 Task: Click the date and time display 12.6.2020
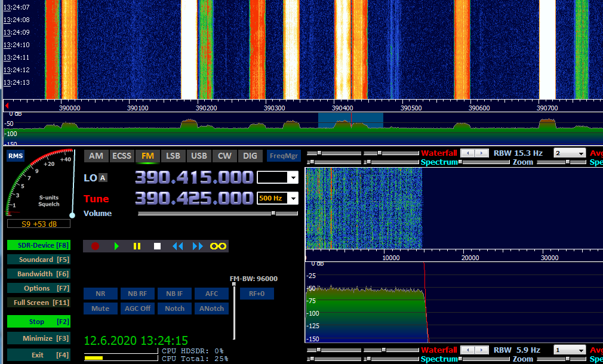136,341
